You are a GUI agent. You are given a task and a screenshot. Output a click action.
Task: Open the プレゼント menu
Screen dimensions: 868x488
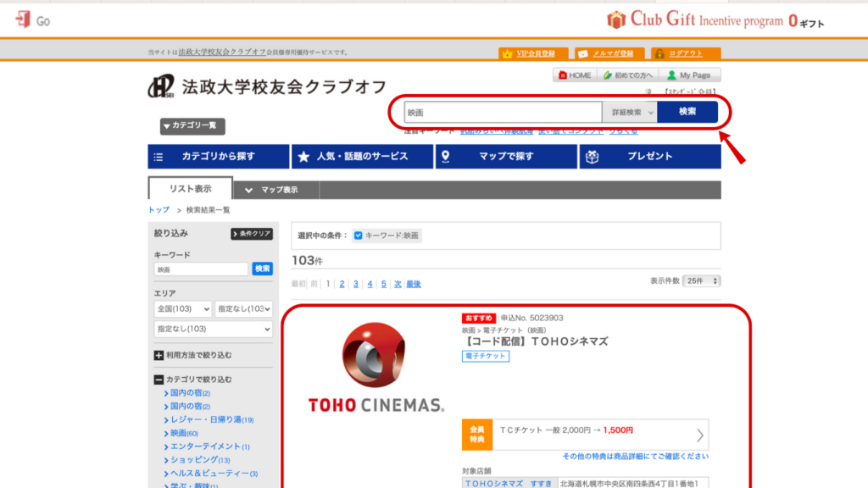[650, 157]
